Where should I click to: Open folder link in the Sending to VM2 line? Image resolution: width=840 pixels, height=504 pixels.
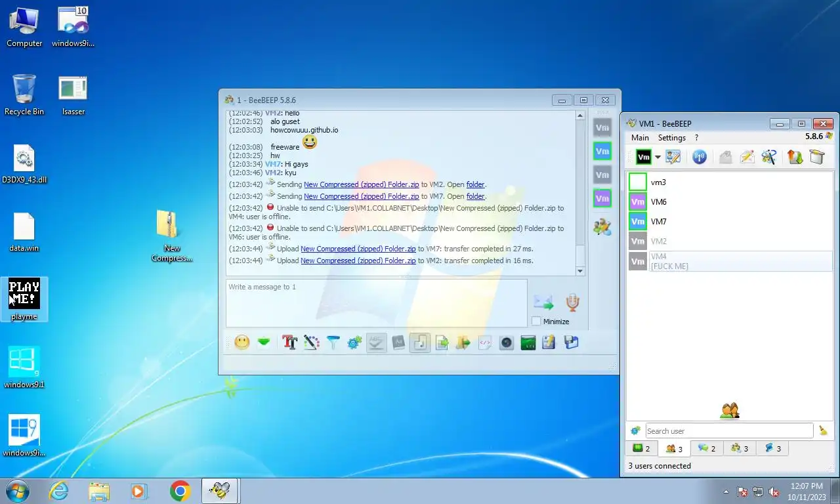point(476,184)
